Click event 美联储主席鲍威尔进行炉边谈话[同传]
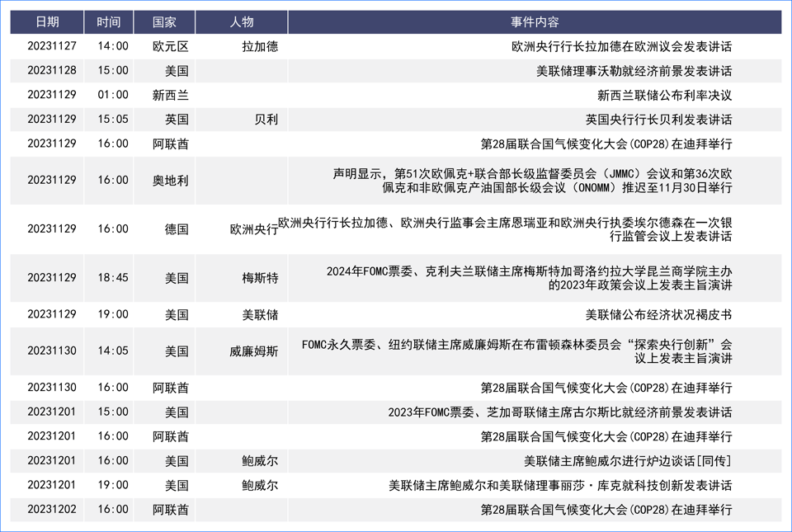Image resolution: width=792 pixels, height=532 pixels. (x=628, y=461)
